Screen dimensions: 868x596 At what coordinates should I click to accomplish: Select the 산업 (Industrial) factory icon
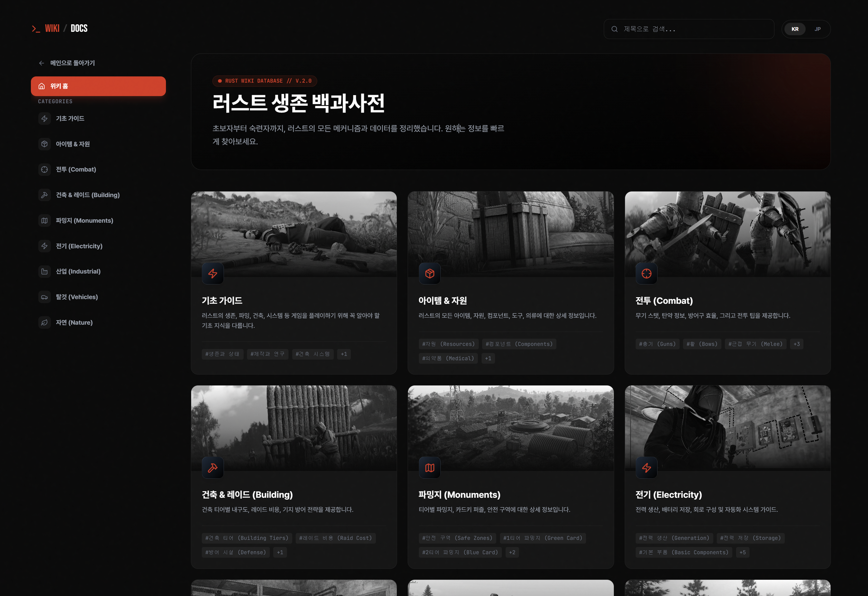click(x=45, y=271)
